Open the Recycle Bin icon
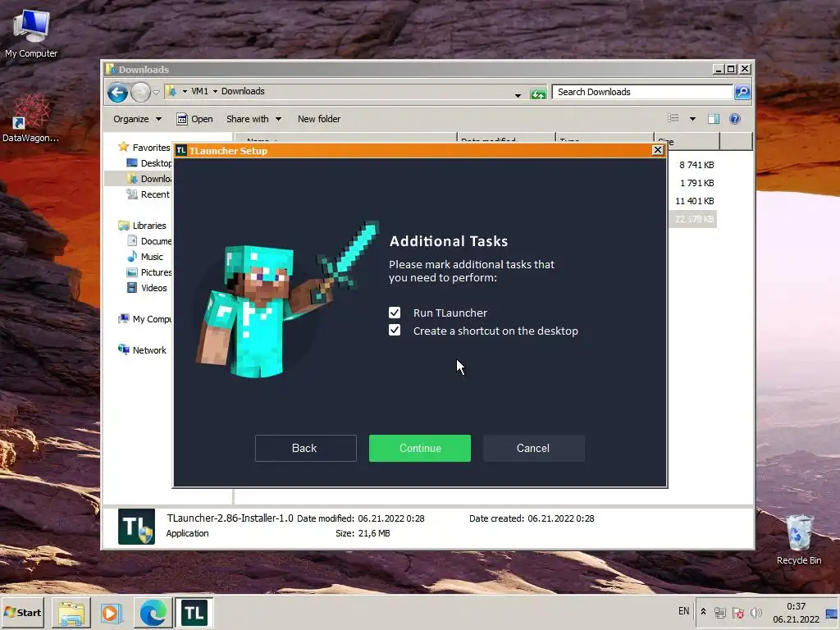The height and width of the screenshot is (630, 840). coord(799,539)
